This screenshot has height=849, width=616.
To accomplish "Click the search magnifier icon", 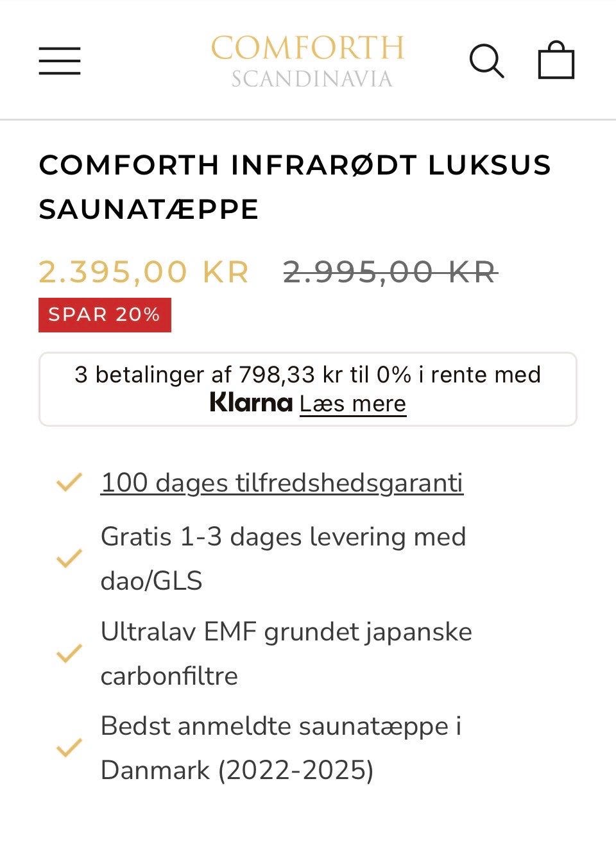I will 486,61.
